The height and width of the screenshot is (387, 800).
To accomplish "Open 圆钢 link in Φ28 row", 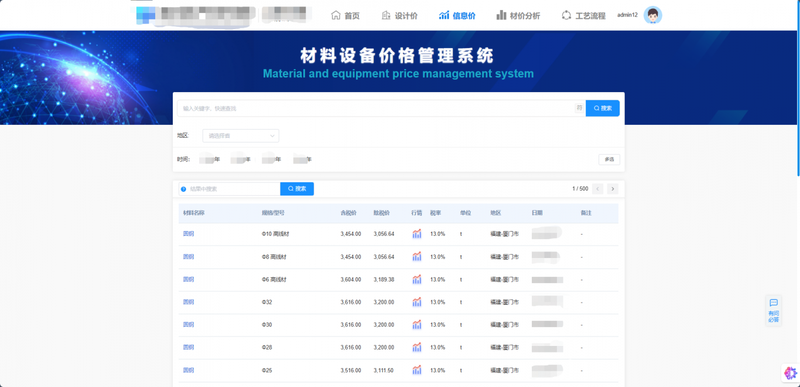I will pyautogui.click(x=188, y=347).
